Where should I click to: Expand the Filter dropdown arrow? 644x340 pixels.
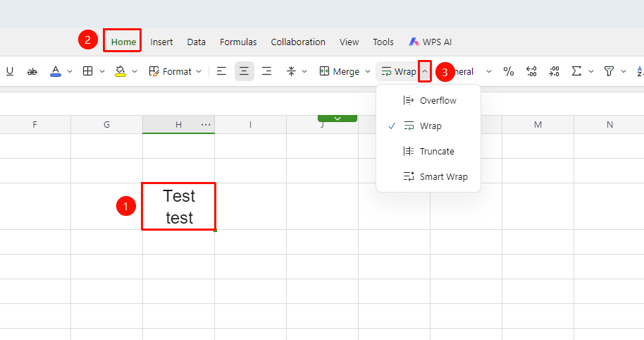[624, 71]
